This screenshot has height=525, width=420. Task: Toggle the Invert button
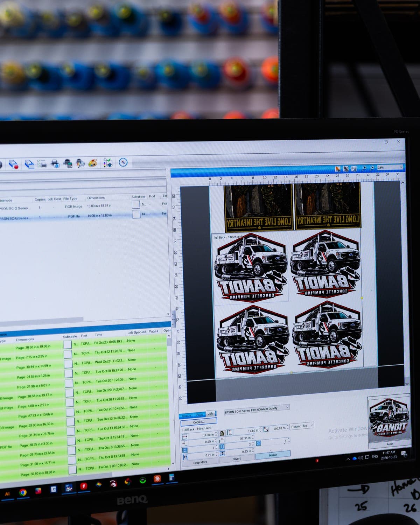(237, 458)
